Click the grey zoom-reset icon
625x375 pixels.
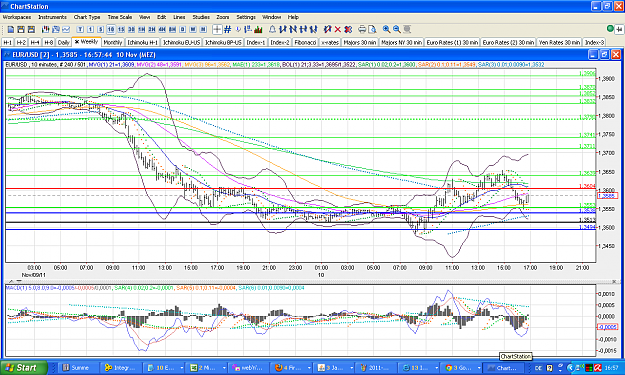pyautogui.click(x=407, y=29)
